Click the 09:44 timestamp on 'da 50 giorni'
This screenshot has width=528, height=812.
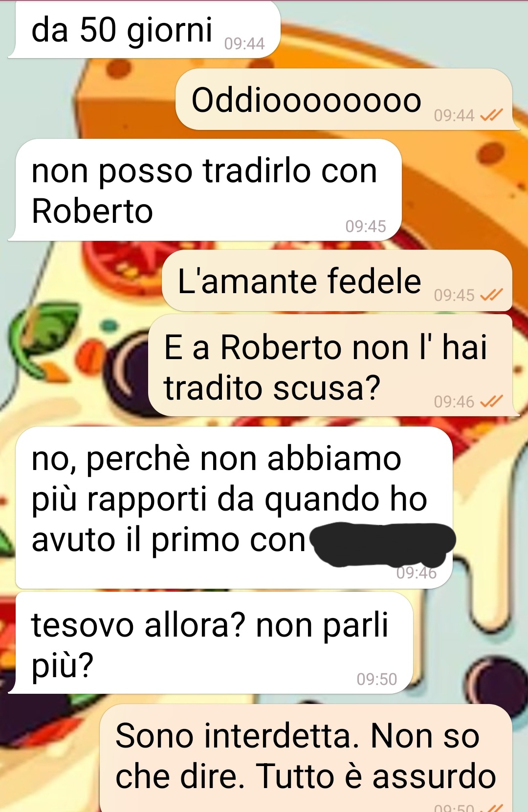[x=244, y=43]
